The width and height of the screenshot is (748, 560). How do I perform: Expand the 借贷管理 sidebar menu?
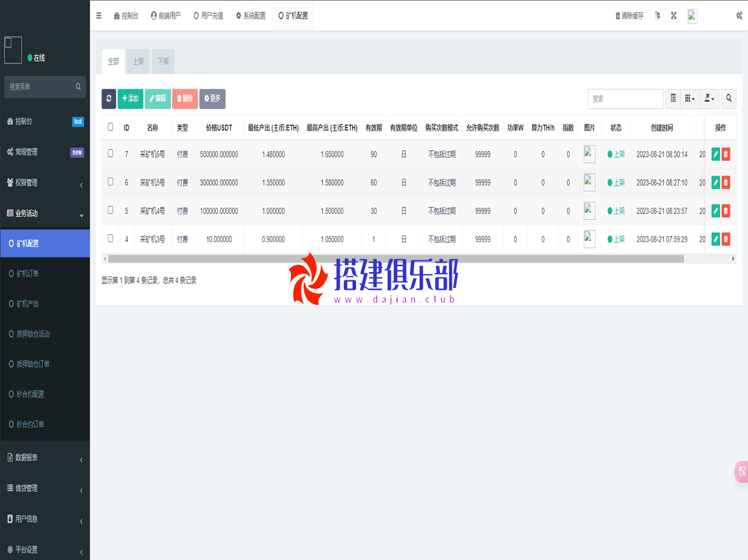[x=45, y=488]
